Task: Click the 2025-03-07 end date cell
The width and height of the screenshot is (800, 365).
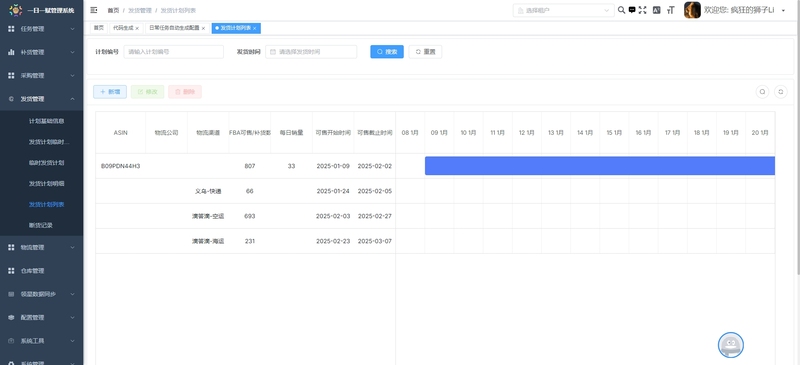Action: [375, 241]
